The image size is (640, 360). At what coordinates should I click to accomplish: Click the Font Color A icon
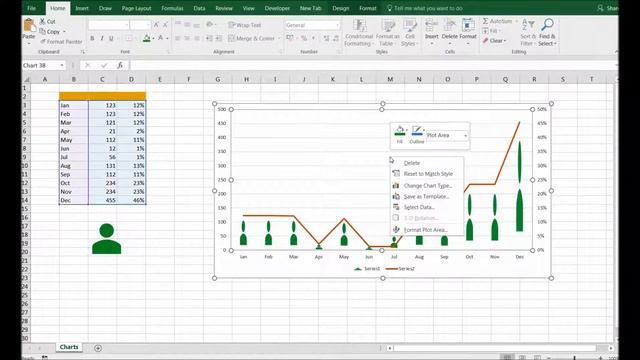(x=161, y=38)
